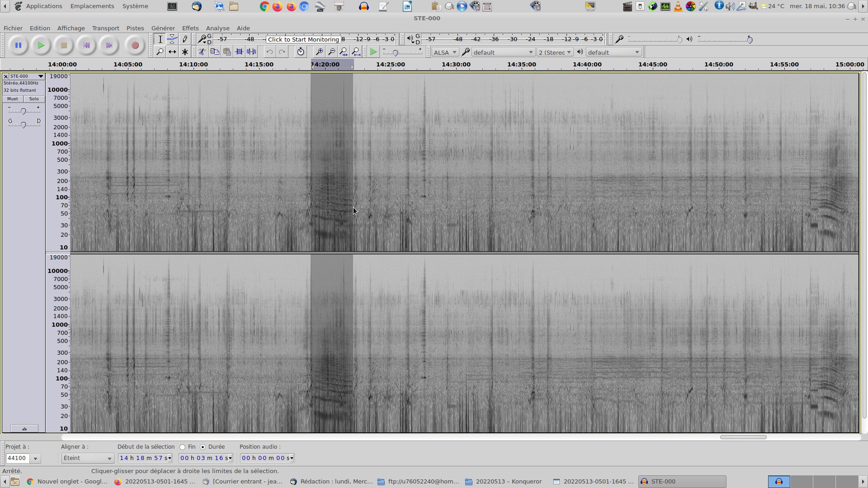Image resolution: width=868 pixels, height=488 pixels.
Task: Click to Start Monitoring meter
Action: tap(303, 39)
